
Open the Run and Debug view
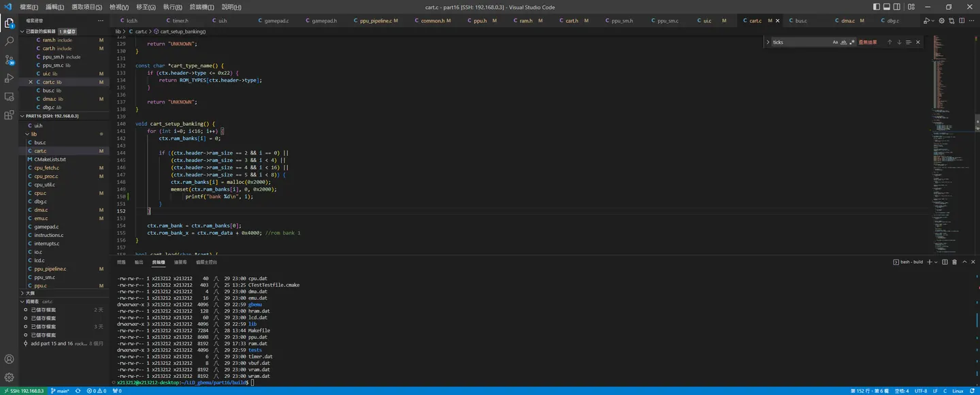pos(10,78)
